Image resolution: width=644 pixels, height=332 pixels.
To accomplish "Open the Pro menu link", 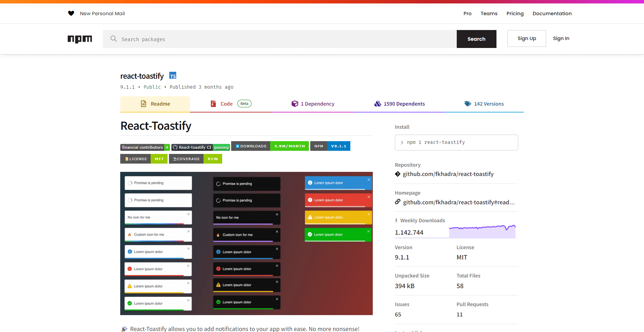I will [x=467, y=13].
